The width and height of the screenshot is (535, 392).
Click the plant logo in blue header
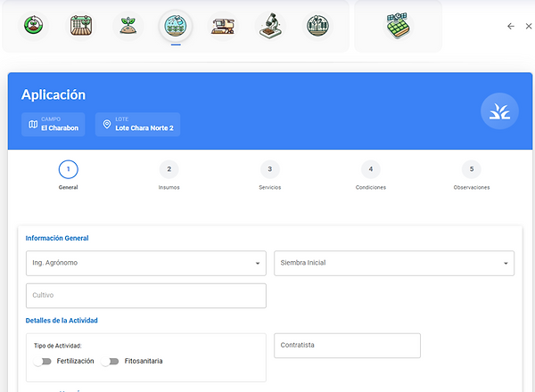[499, 111]
